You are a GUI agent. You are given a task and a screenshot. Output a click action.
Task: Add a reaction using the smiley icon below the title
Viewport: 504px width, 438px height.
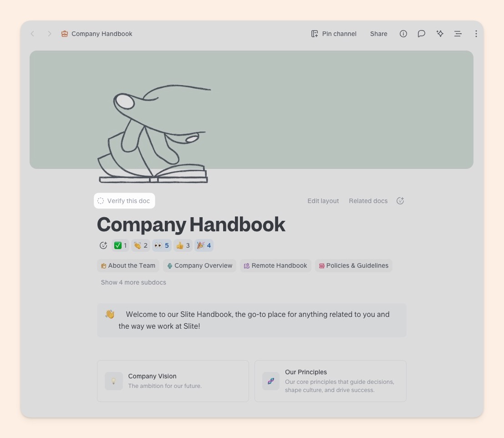pyautogui.click(x=103, y=245)
